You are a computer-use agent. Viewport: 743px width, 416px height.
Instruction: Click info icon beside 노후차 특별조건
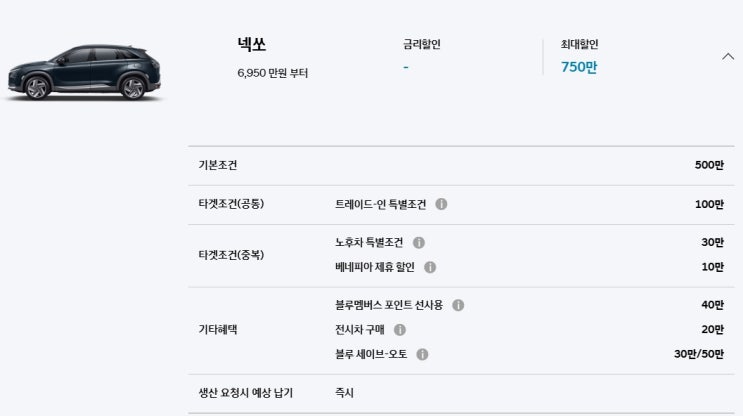[419, 243]
